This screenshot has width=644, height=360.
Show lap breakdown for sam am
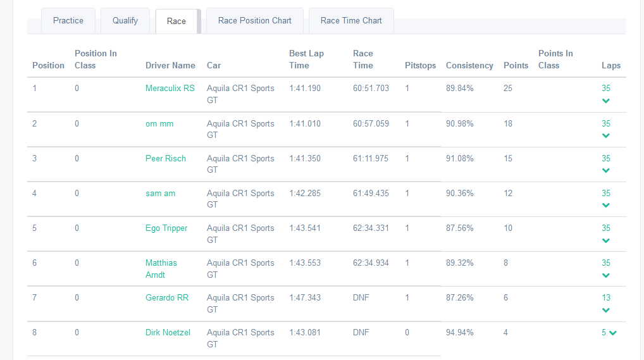point(606,205)
